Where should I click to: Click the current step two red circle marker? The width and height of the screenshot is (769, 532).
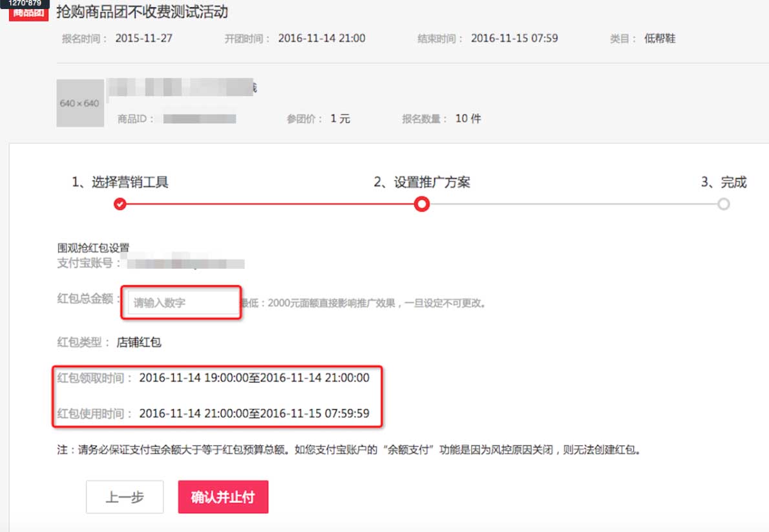click(421, 204)
